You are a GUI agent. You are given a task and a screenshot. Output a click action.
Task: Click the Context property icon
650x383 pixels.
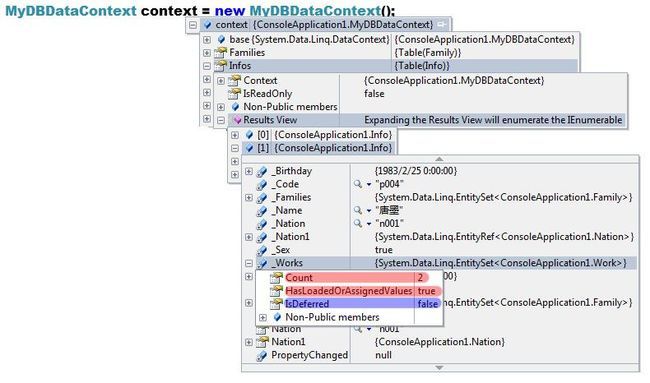point(235,80)
